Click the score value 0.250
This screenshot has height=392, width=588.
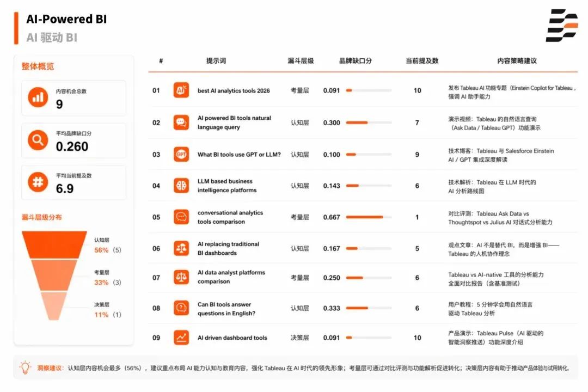[332, 278]
